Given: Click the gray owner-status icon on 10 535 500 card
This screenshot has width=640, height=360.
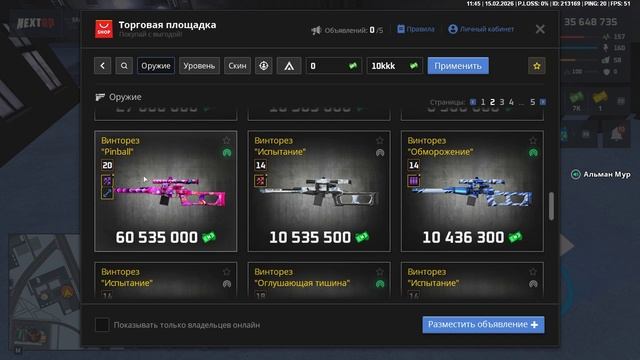Looking at the screenshot, I should coord(380,153).
